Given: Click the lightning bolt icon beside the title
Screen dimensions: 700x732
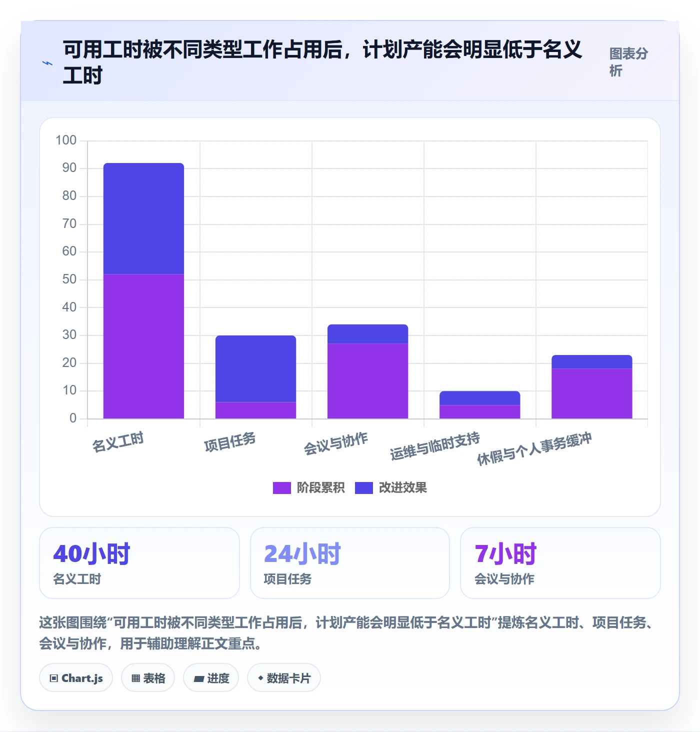Looking at the screenshot, I should [47, 63].
